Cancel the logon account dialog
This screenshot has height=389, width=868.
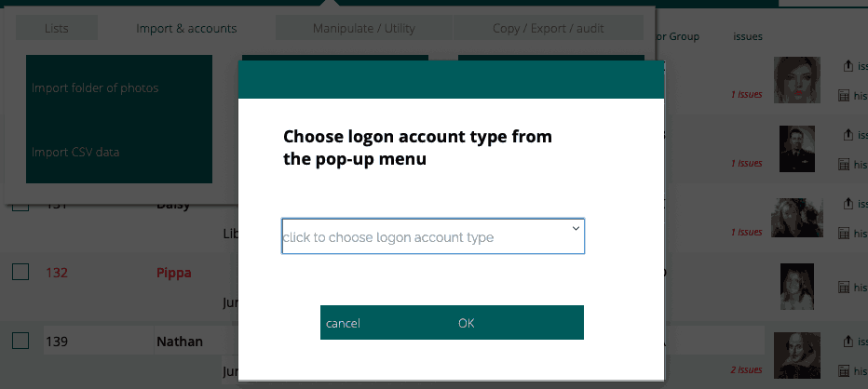coord(343,323)
